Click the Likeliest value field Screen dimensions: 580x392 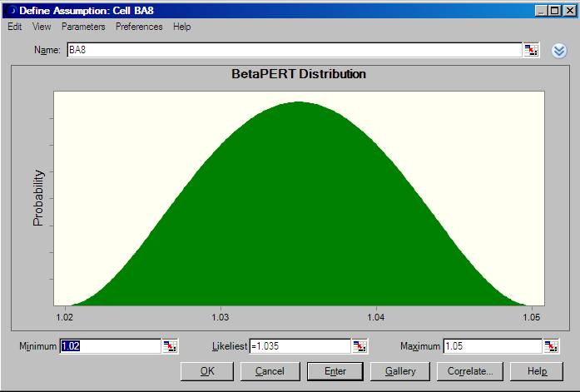[x=300, y=346]
